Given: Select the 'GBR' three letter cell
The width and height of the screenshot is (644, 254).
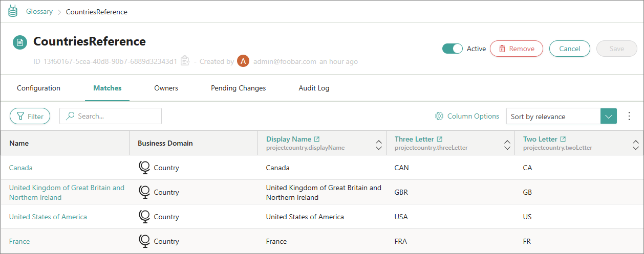Looking at the screenshot, I should point(401,192).
